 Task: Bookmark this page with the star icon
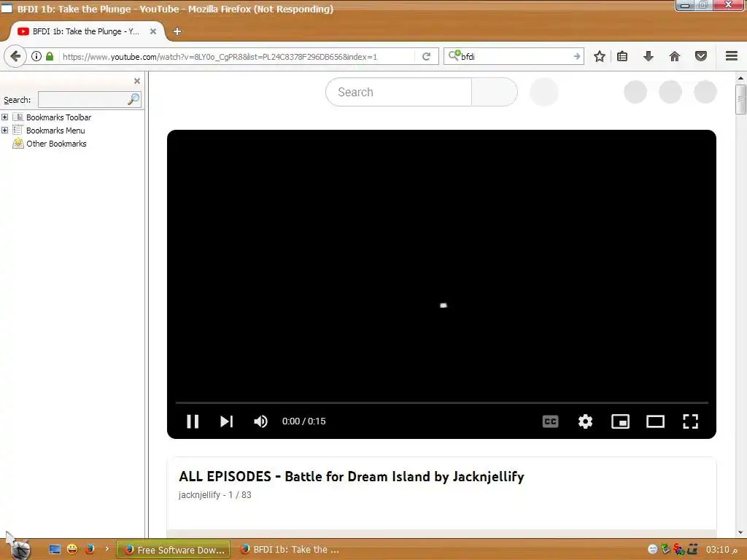[600, 57]
